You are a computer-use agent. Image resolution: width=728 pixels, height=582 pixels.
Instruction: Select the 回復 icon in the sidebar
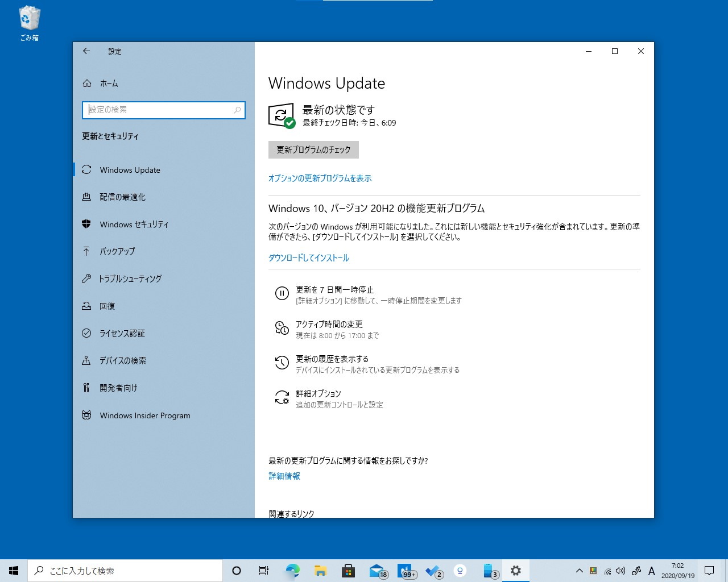tap(86, 306)
